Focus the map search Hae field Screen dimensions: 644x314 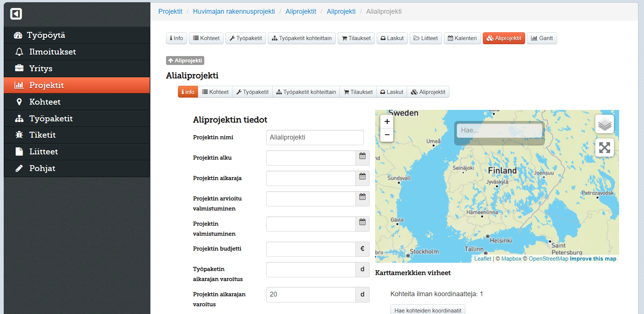click(x=499, y=130)
